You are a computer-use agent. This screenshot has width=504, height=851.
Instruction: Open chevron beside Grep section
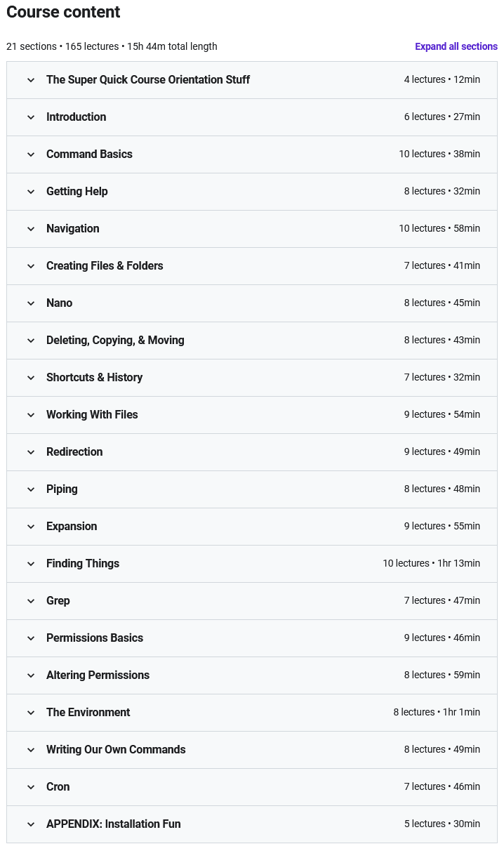31,601
